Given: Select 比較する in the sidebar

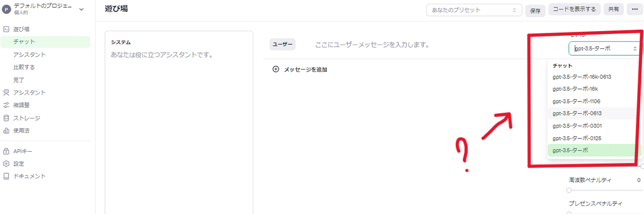Looking at the screenshot, I should click(24, 67).
